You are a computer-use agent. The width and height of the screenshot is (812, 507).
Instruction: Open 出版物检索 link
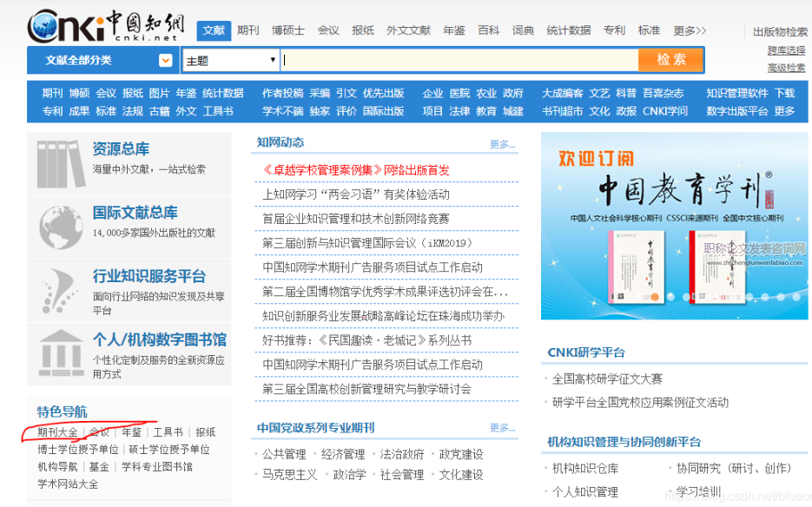pyautogui.click(x=780, y=32)
